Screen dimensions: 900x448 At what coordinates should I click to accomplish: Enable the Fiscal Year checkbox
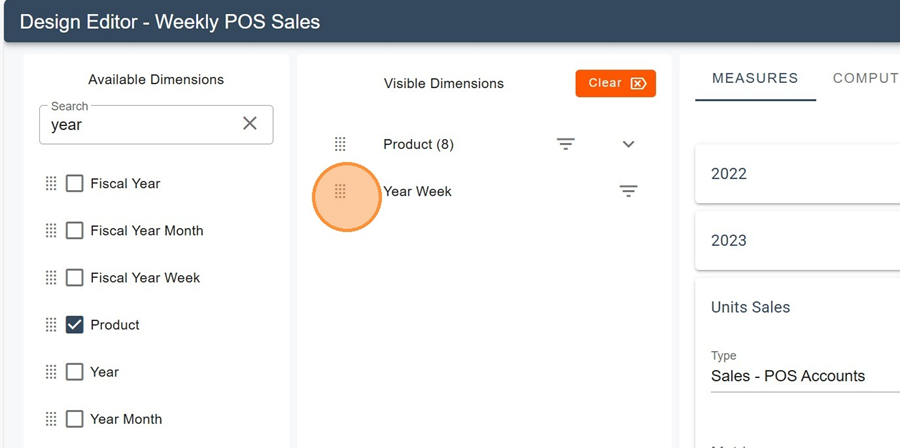pyautogui.click(x=74, y=183)
